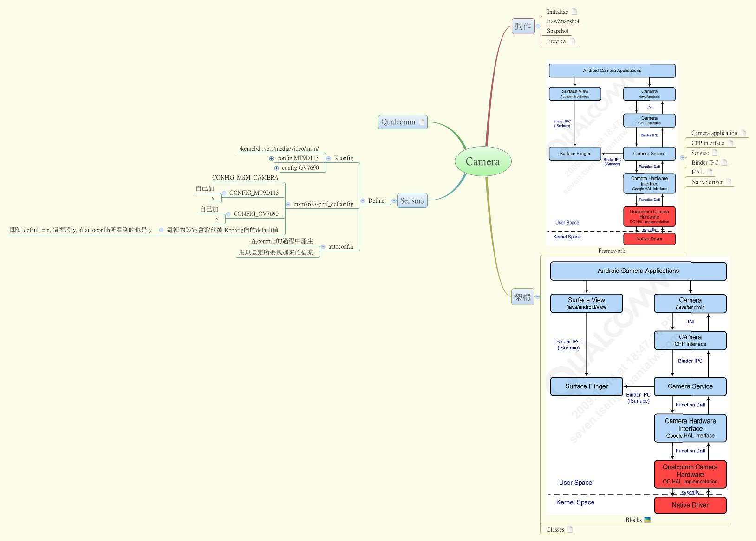
Task: Select the Blocks caption label
Action: click(x=633, y=520)
